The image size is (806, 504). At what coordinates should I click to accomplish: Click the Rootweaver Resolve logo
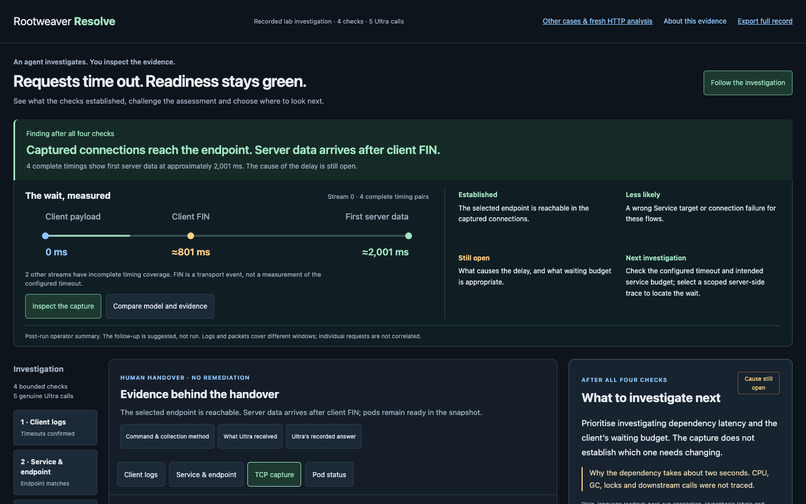[64, 21]
